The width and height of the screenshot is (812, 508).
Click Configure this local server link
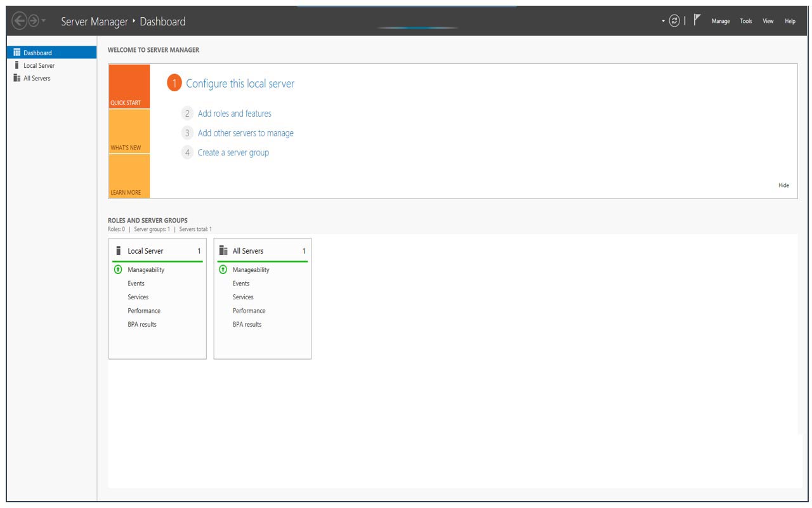[240, 84]
